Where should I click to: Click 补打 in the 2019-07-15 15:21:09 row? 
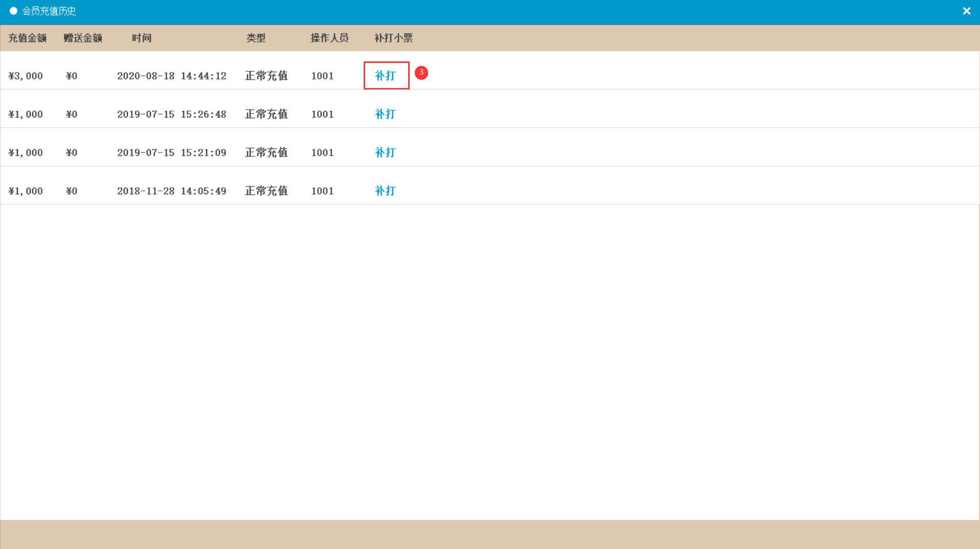(x=385, y=152)
